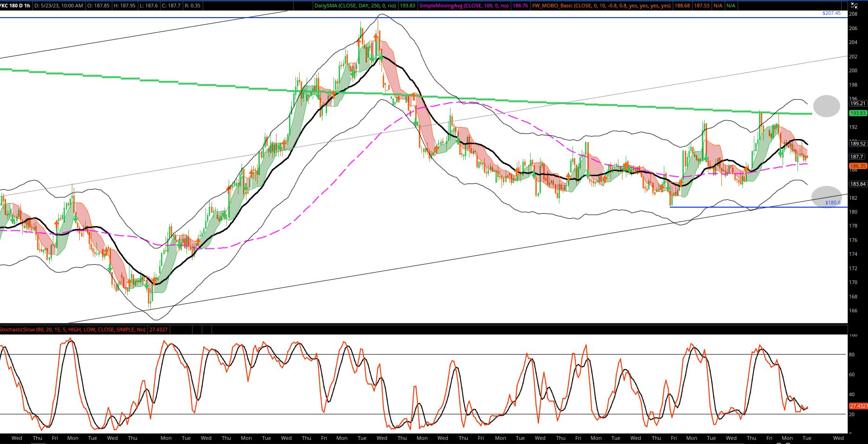
Task: Click the DailySMA value 193.83 in header
Action: [x=407, y=6]
